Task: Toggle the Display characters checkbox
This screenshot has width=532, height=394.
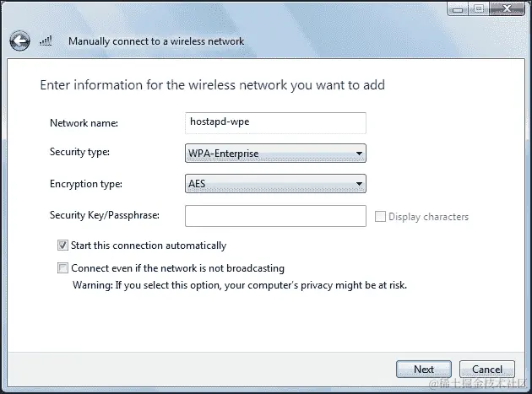Action: pos(380,216)
